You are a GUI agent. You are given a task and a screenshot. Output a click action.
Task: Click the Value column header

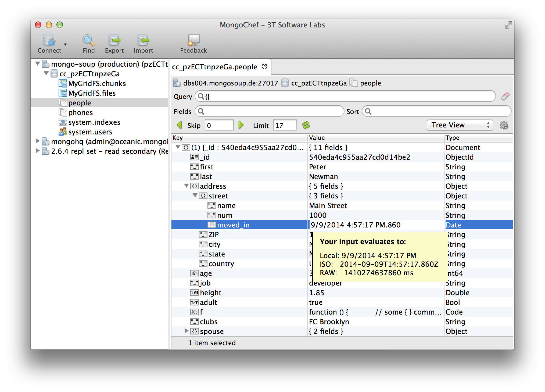(x=376, y=138)
